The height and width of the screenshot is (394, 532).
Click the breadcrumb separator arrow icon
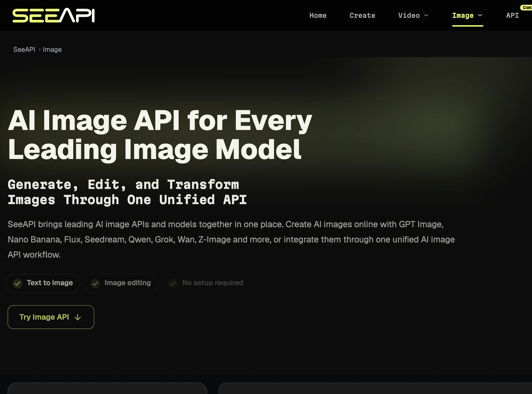(40, 49)
